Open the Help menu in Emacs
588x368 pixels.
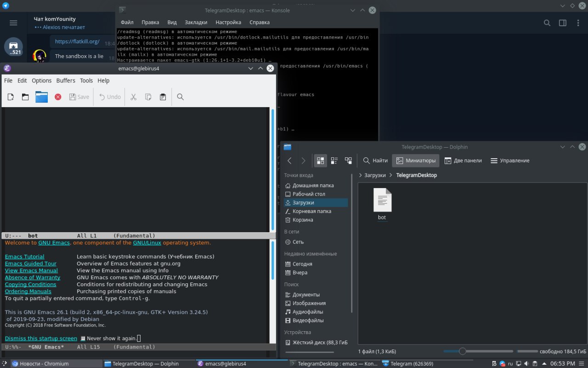click(x=103, y=80)
